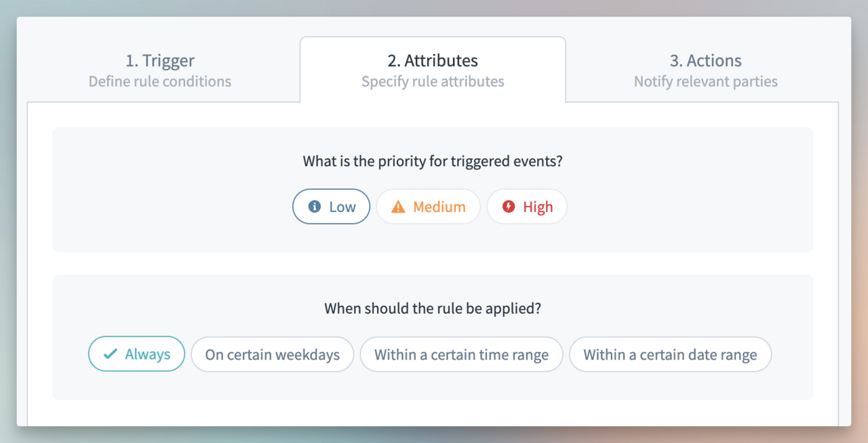Click the red lightning bolt icon
Screen dimensions: 868x443
pyautogui.click(x=509, y=207)
